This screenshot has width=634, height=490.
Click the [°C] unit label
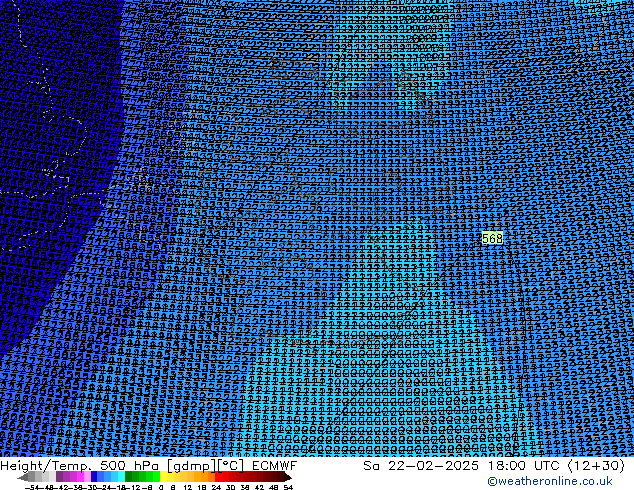click(231, 466)
